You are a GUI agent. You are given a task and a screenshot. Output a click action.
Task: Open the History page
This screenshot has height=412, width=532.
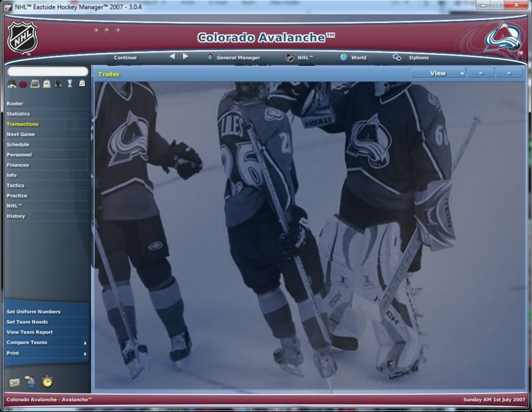click(47, 216)
